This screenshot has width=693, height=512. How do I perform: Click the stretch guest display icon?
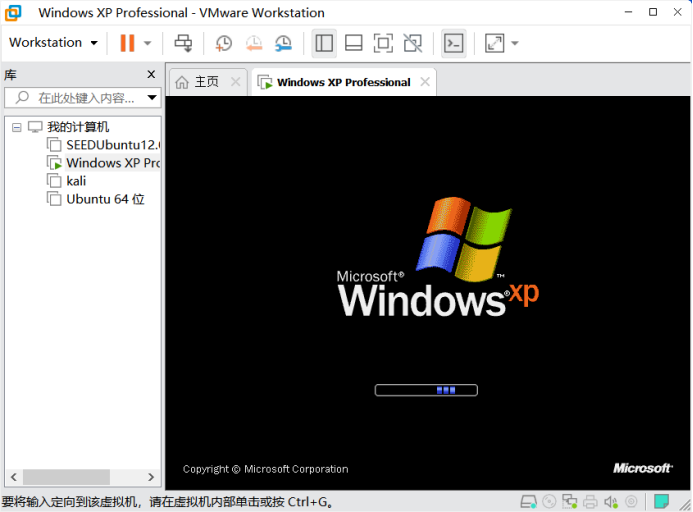tap(494, 43)
